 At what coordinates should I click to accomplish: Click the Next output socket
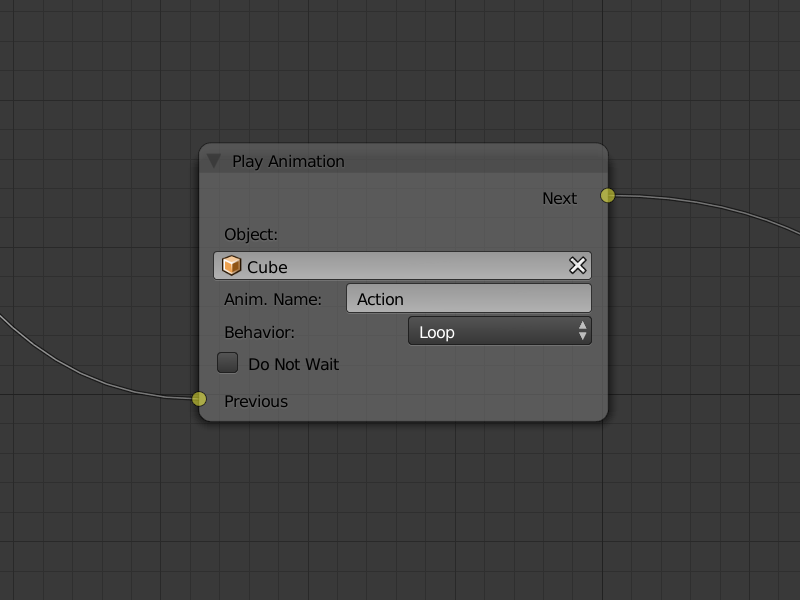608,195
